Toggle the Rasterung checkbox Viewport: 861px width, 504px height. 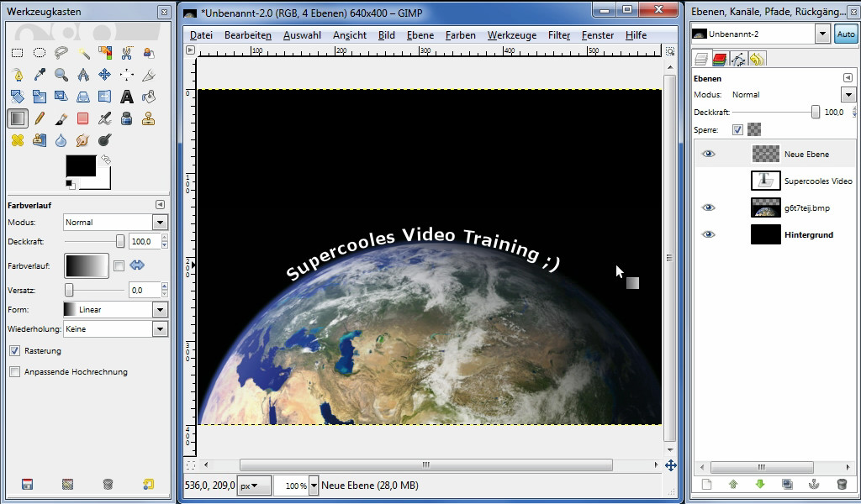(x=15, y=351)
